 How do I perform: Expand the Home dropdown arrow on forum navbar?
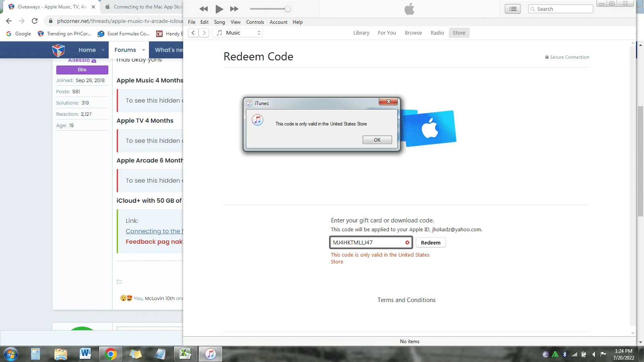103,50
